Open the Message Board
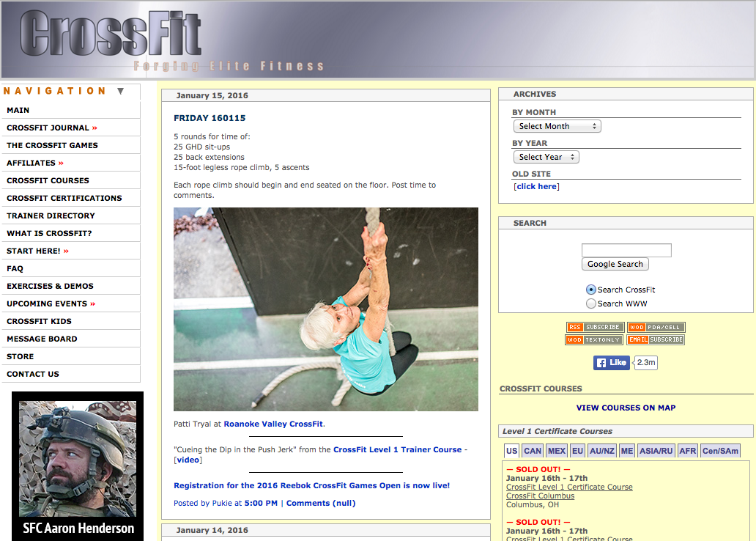The height and width of the screenshot is (541, 756). (x=71, y=339)
